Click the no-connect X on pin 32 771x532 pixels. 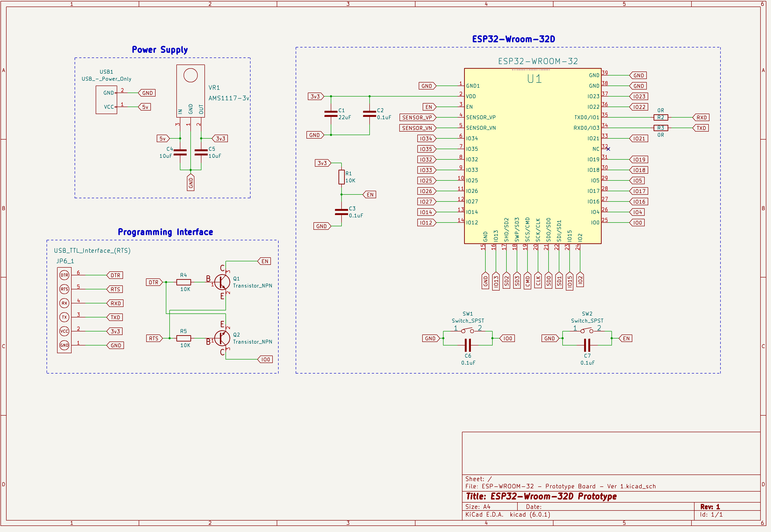click(x=608, y=149)
